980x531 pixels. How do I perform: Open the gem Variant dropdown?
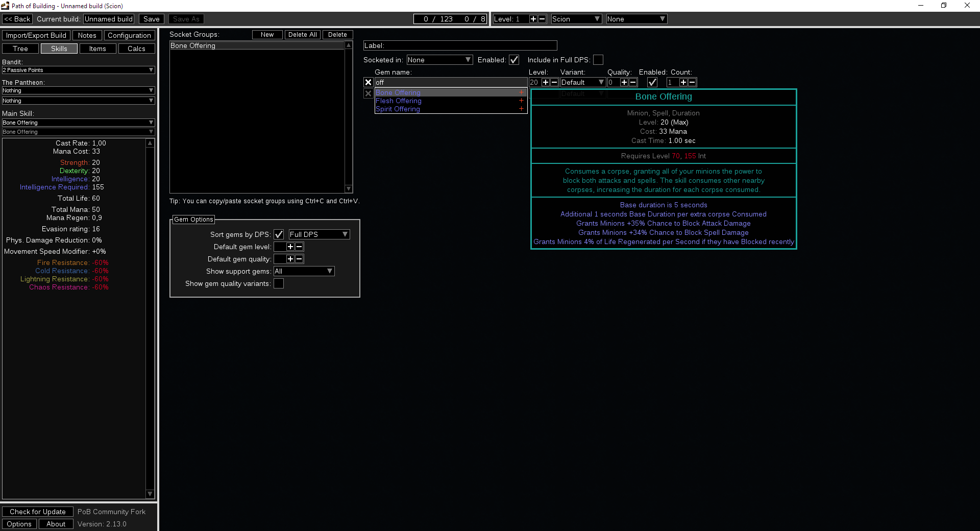point(583,82)
